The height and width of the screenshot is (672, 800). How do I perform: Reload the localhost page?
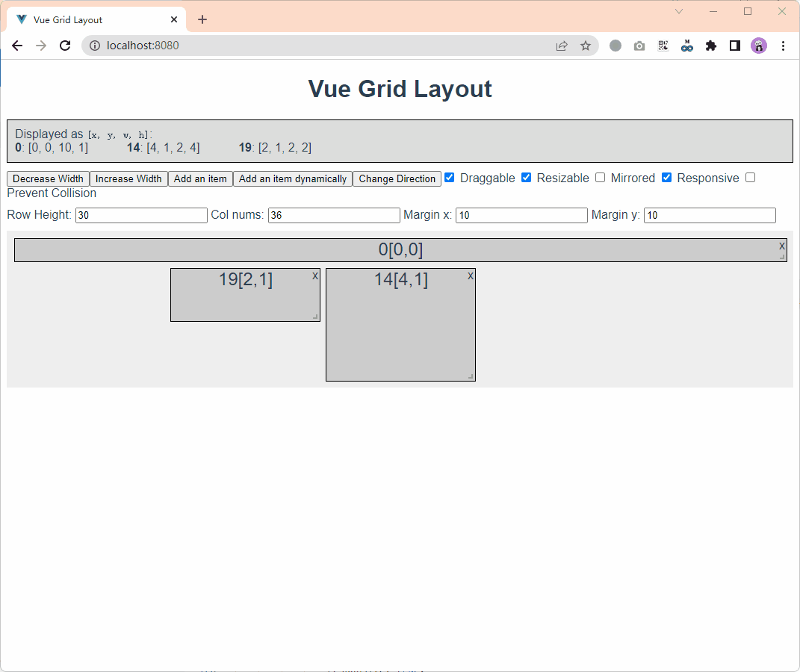[x=65, y=46]
